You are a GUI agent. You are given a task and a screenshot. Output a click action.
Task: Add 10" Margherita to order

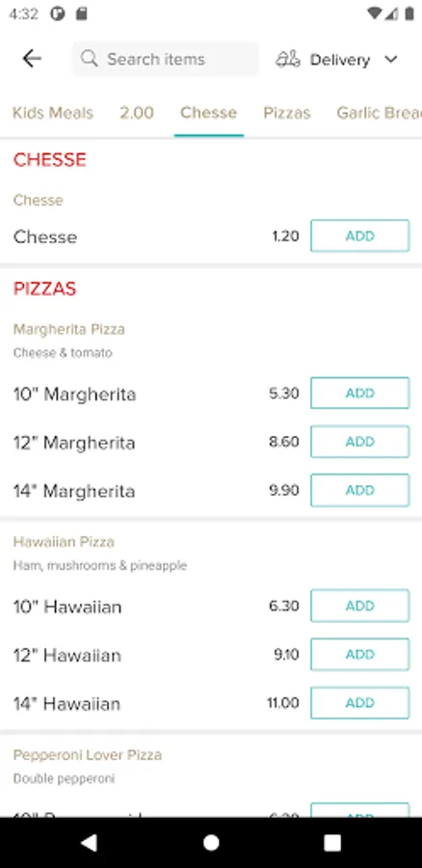coord(360,393)
